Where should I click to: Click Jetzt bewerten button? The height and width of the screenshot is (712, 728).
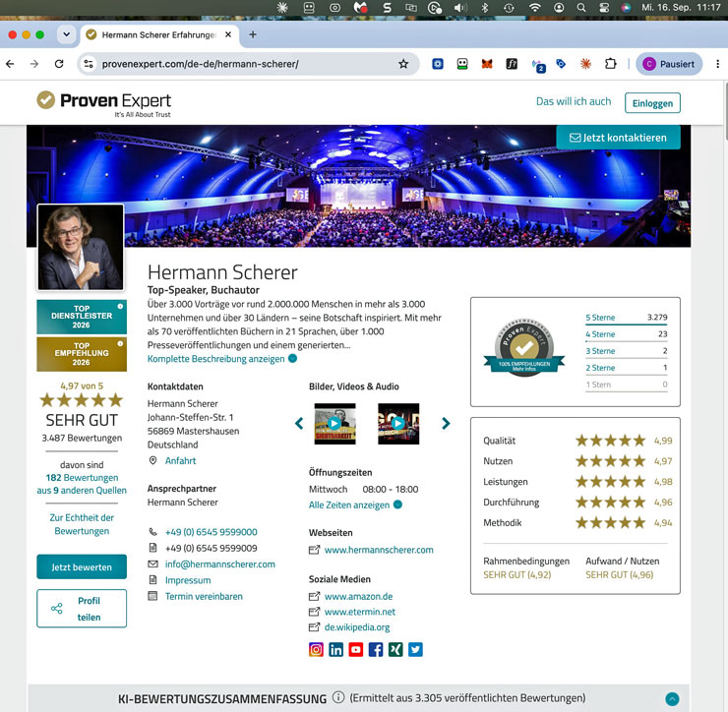pyautogui.click(x=82, y=566)
